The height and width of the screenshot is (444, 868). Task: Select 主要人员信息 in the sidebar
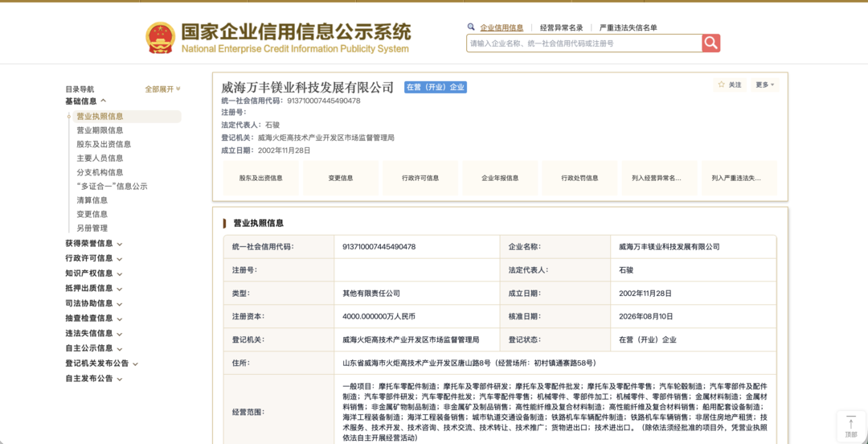click(100, 158)
